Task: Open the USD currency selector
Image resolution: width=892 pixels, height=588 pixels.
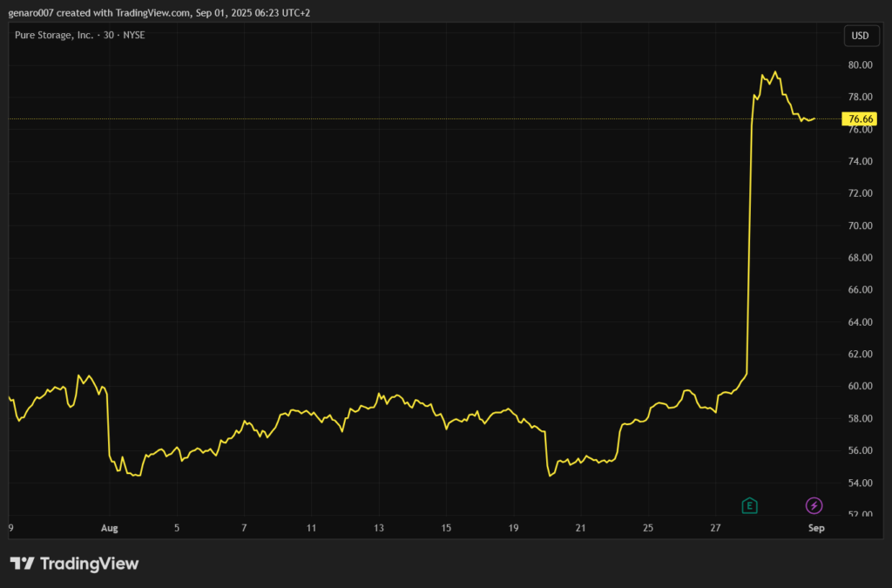Action: (x=859, y=36)
